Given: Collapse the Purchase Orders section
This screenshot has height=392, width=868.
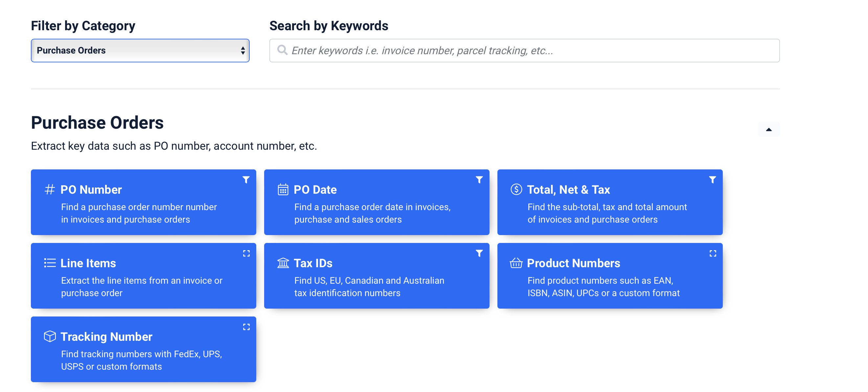Looking at the screenshot, I should click(768, 129).
